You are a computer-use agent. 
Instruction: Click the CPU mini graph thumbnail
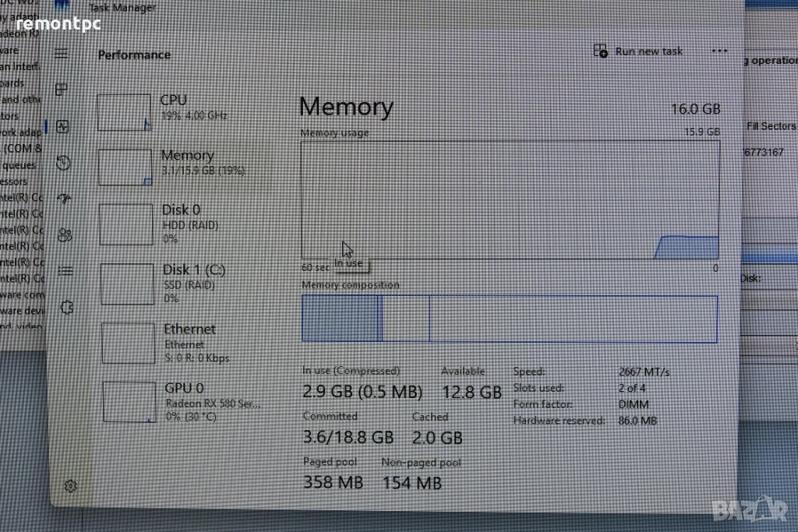[x=124, y=112]
